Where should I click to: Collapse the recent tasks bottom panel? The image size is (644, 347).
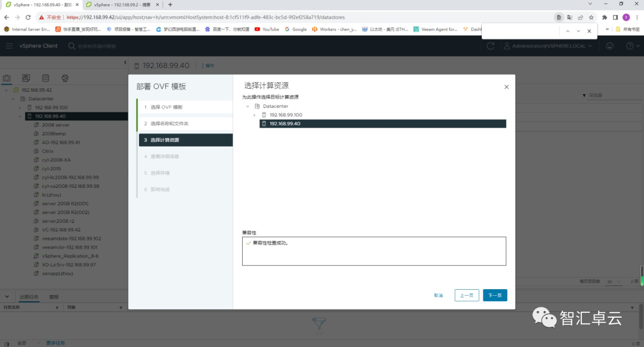7,296
